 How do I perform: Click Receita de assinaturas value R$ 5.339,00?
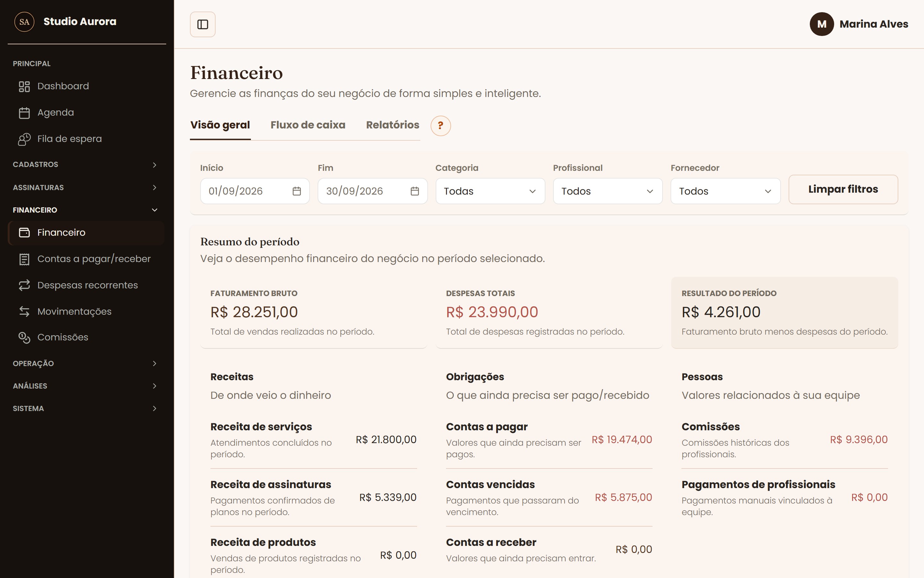[388, 498]
